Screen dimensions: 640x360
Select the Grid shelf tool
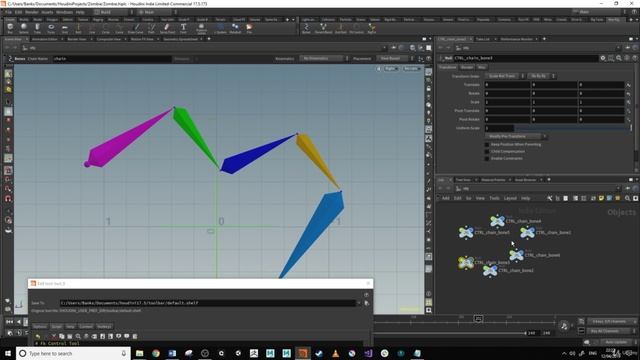click(64, 28)
